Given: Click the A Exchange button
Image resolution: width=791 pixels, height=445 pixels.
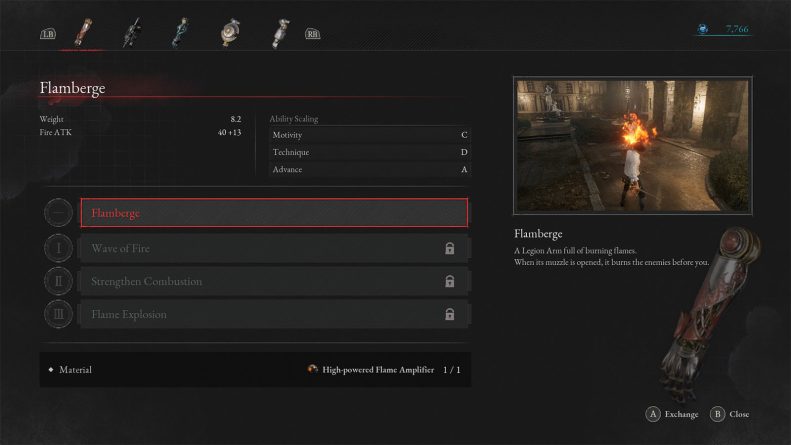Looking at the screenshot, I should click(672, 414).
